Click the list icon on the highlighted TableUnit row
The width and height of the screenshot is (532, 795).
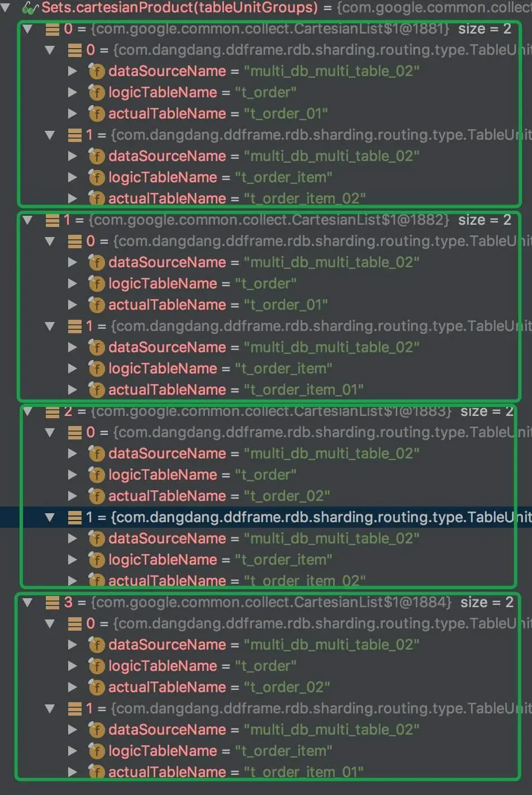pyautogui.click(x=75, y=518)
